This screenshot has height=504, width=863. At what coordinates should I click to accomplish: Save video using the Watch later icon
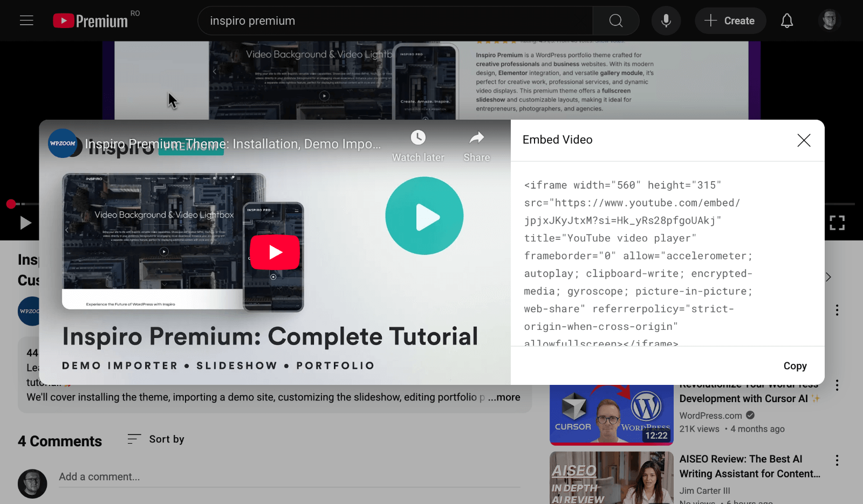click(x=418, y=137)
